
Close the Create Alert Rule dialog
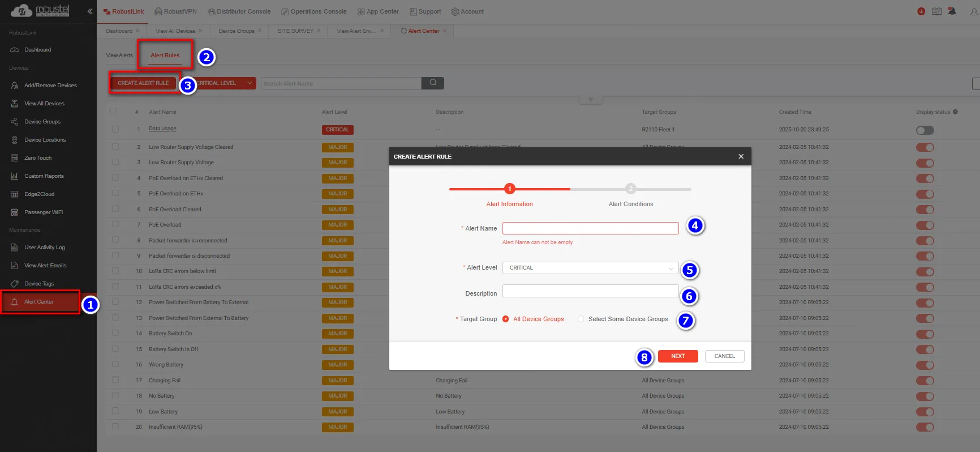741,156
